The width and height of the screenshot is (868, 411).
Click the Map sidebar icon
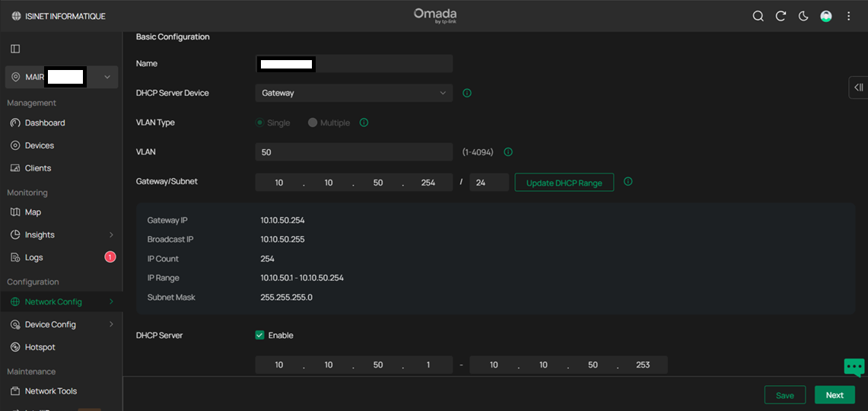15,212
